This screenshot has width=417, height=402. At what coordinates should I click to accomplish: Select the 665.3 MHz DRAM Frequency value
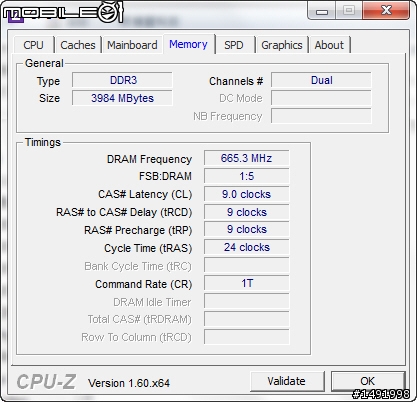pyautogui.click(x=247, y=158)
